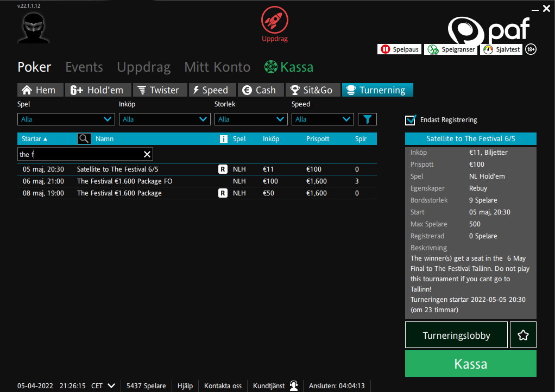Click the Paf logo
Viewport: 555px width, 392px height.
coord(489,30)
